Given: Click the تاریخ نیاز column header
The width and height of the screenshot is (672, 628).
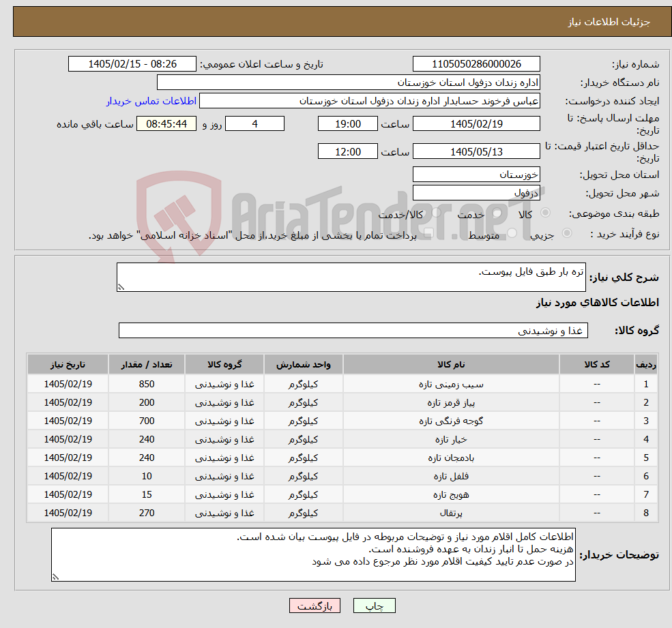Looking at the screenshot, I should coord(68,365).
